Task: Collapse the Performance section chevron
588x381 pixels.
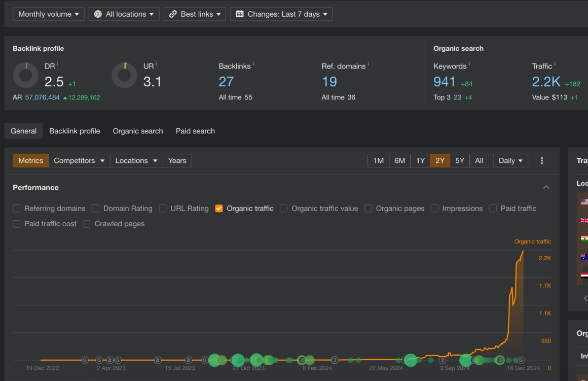Action: (546, 187)
